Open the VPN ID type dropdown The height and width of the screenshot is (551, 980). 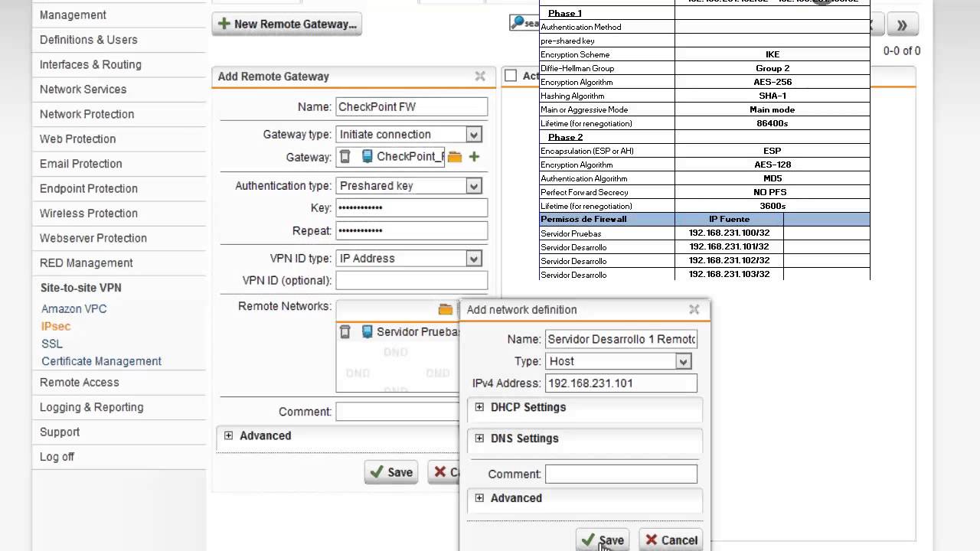pos(474,259)
